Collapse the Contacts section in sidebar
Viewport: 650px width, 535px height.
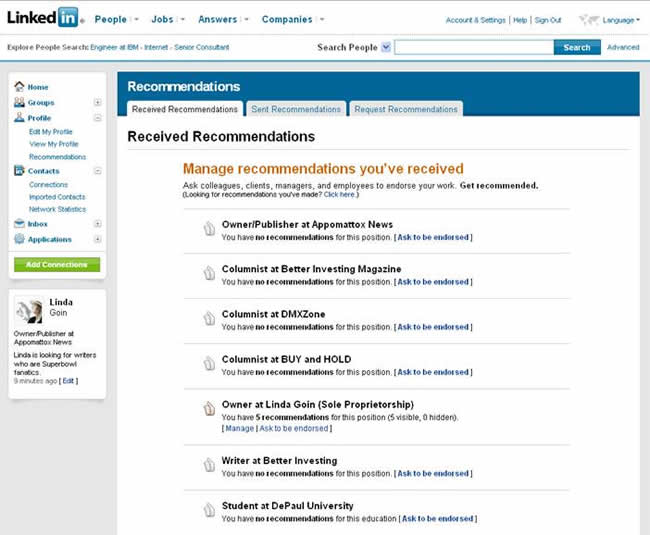tap(97, 171)
